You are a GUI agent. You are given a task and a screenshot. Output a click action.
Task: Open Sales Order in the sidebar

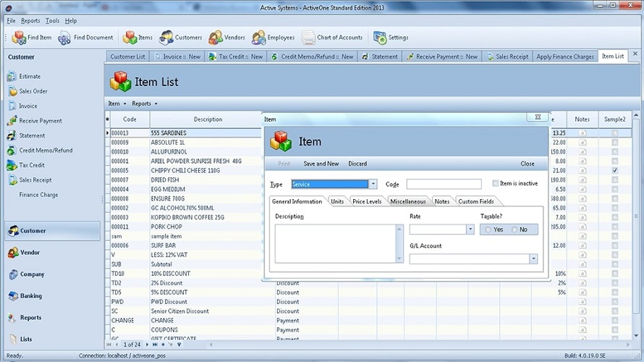[x=27, y=91]
